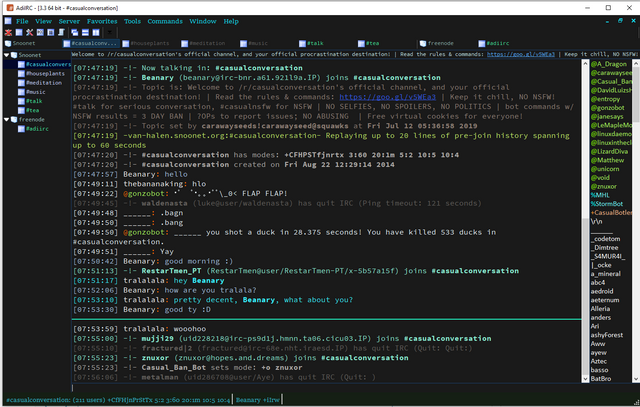Viewport: 640px width, 407px height.
Task: Select ashyForest in the nick list
Action: point(607,335)
